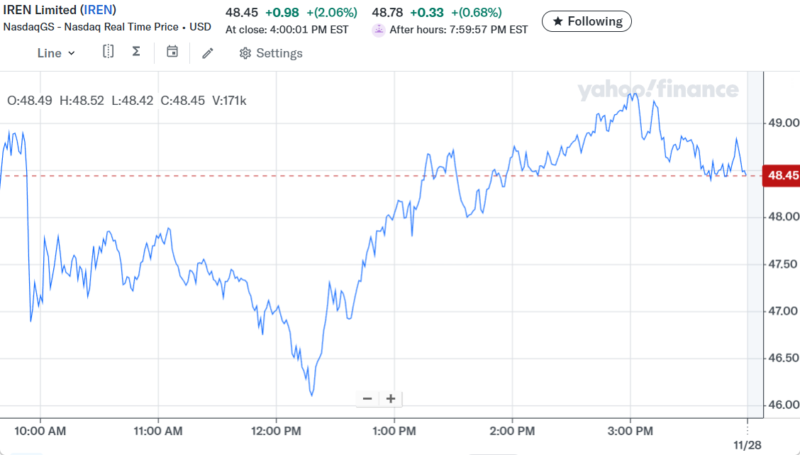The image size is (800, 455).
Task: Click the 48.45 current price label
Action: pos(780,176)
